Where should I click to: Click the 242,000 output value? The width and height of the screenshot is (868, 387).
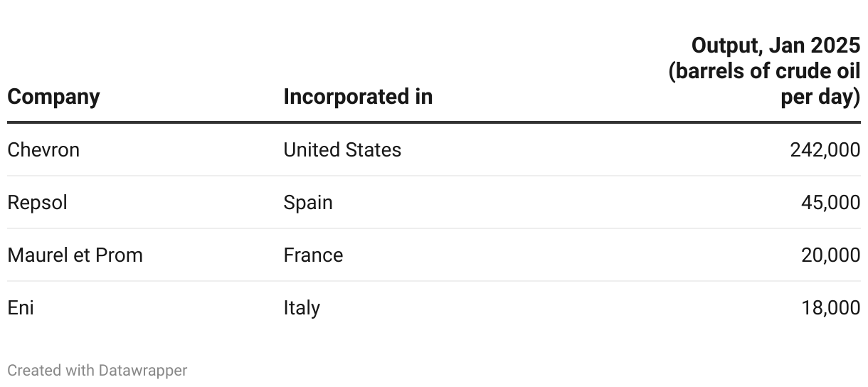(x=825, y=150)
